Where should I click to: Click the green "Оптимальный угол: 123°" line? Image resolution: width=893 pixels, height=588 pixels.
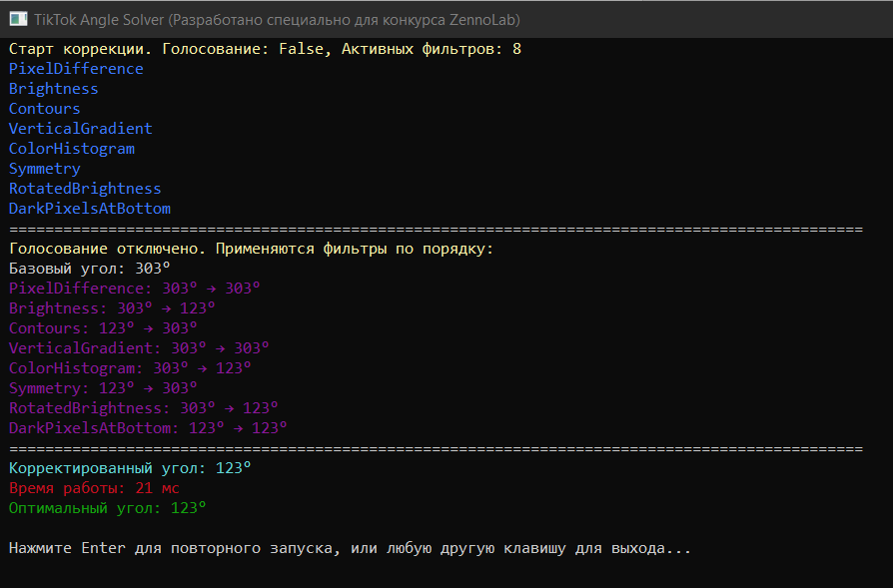[x=108, y=508]
